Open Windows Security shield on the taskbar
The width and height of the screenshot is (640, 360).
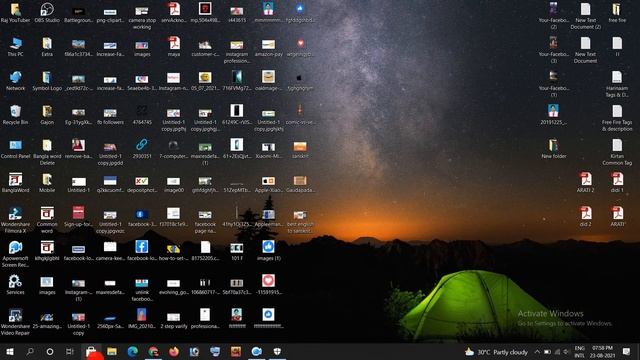[x=277, y=351]
